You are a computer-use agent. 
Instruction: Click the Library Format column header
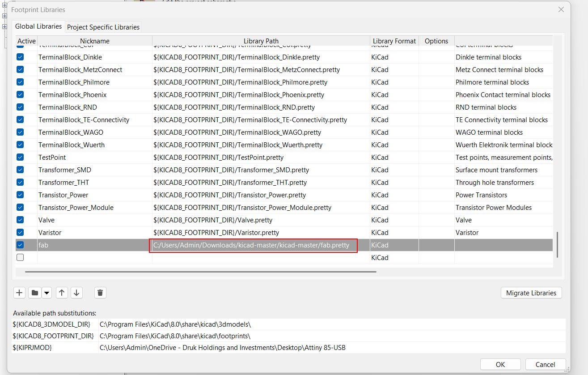coord(394,41)
